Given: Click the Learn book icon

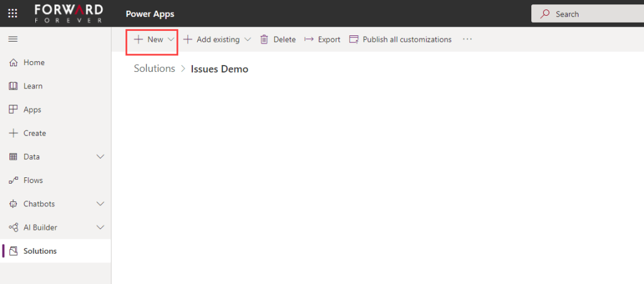Looking at the screenshot, I should coord(13,86).
